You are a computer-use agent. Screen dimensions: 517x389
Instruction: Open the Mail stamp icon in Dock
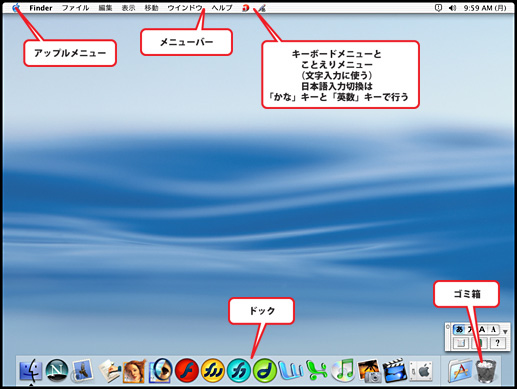[82, 370]
